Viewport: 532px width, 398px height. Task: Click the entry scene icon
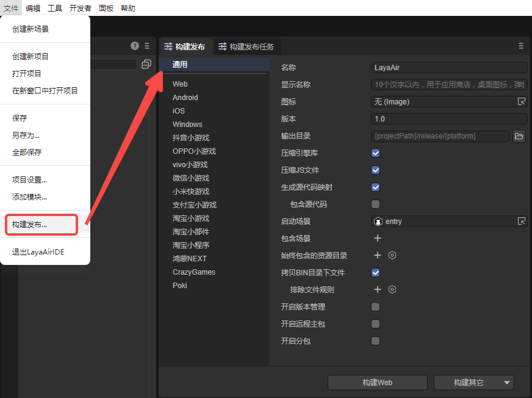point(378,222)
